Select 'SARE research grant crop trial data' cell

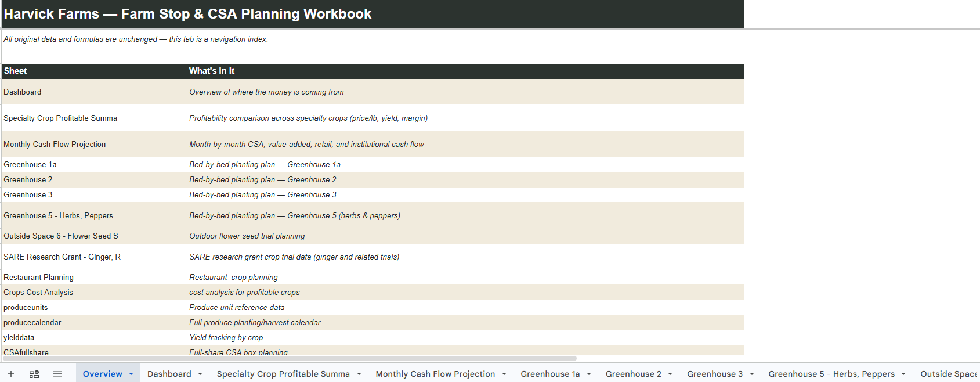point(465,257)
